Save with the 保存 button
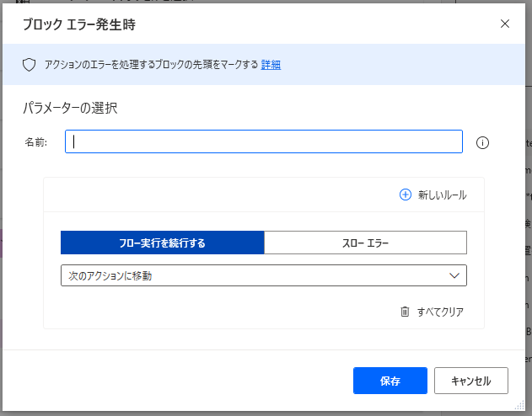The width and height of the screenshot is (532, 416). pyautogui.click(x=390, y=381)
